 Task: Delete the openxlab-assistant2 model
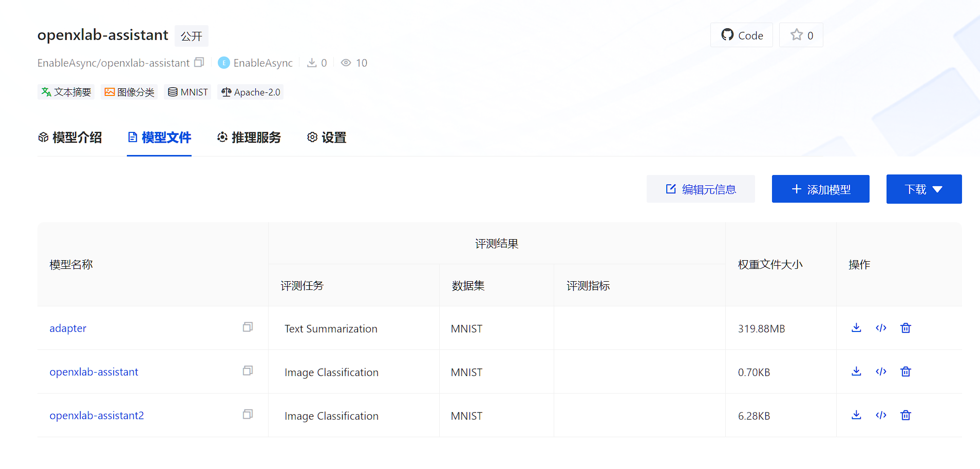[x=906, y=415]
